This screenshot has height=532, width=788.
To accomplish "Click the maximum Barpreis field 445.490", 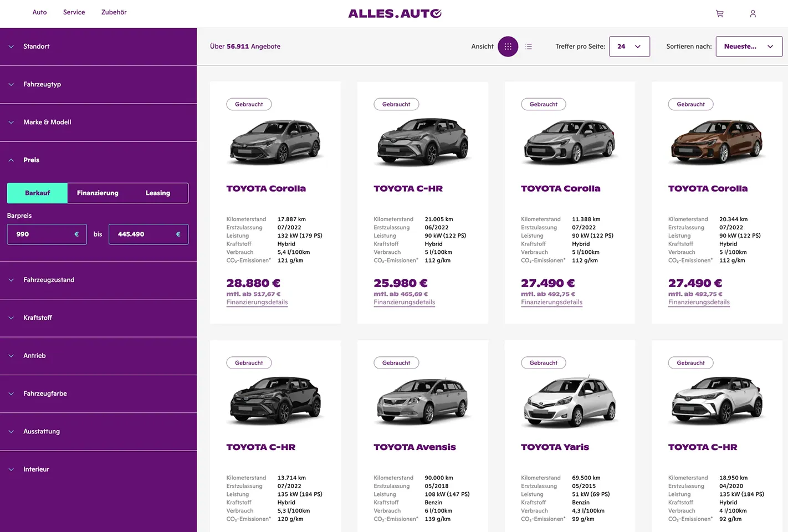I will pos(149,234).
